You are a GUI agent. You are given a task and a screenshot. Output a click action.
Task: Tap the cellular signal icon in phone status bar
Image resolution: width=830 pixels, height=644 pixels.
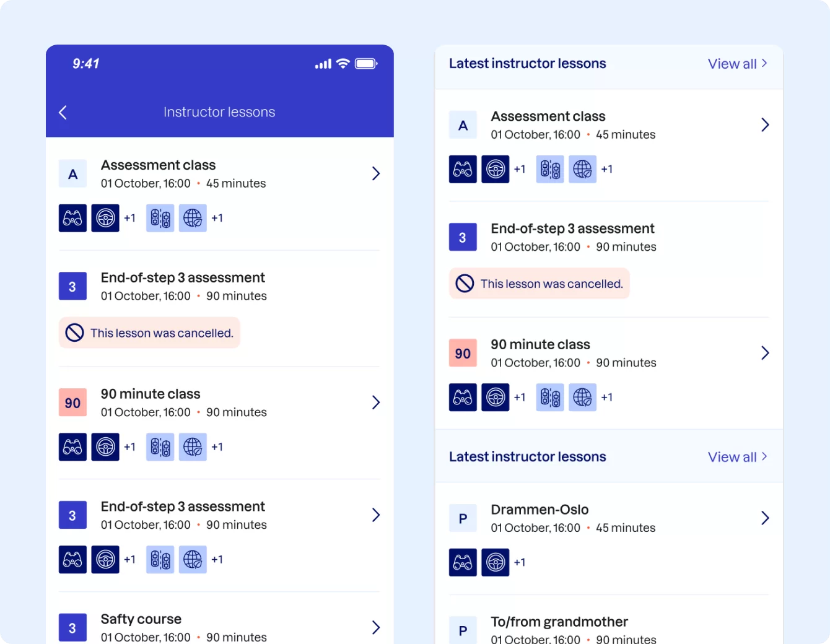(x=323, y=64)
